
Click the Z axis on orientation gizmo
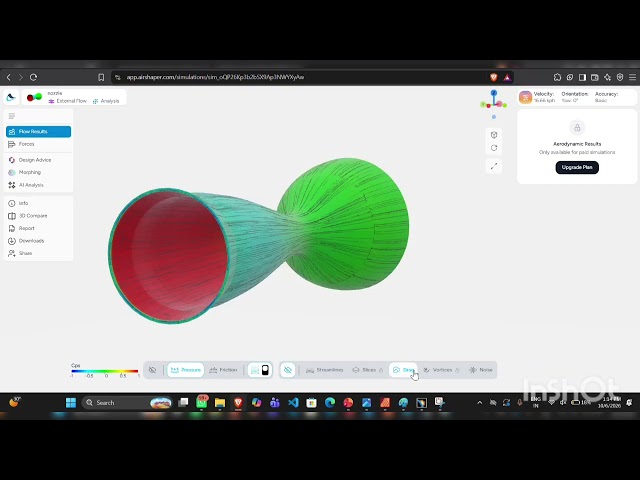pyautogui.click(x=494, y=93)
